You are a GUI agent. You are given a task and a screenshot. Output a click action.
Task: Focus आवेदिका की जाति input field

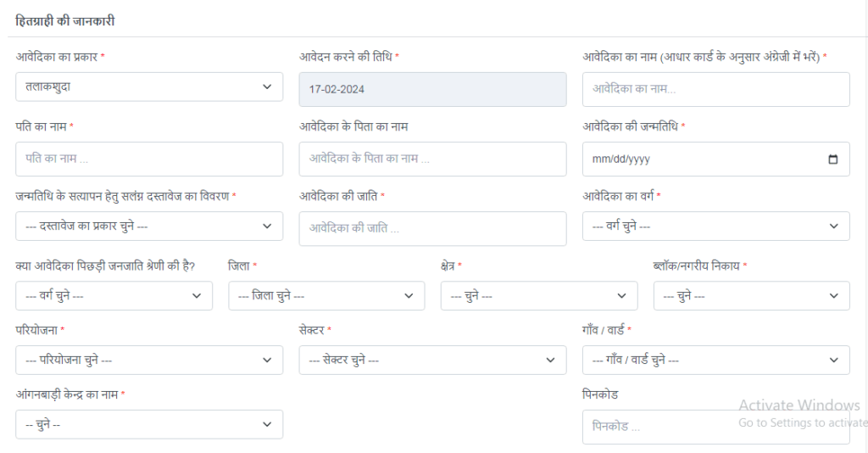432,228
